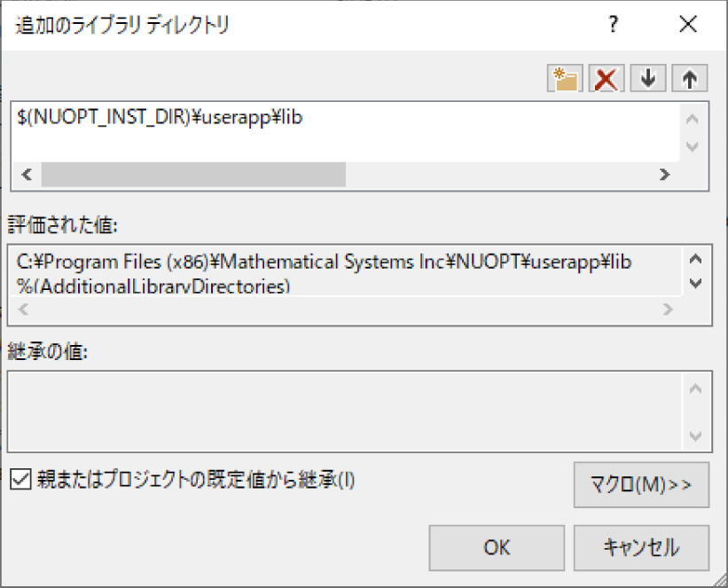Move the line up with the up arrow
Image resolution: width=728 pixels, height=588 pixels.
click(690, 79)
